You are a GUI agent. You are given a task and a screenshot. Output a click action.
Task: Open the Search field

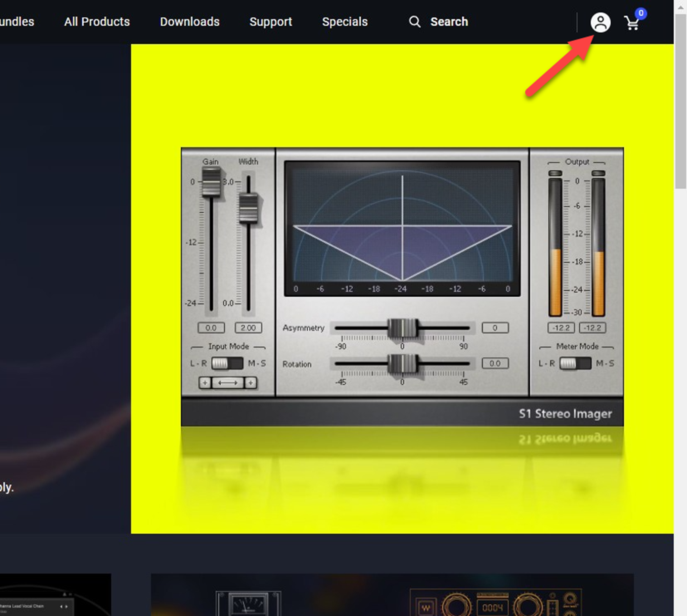coord(449,22)
